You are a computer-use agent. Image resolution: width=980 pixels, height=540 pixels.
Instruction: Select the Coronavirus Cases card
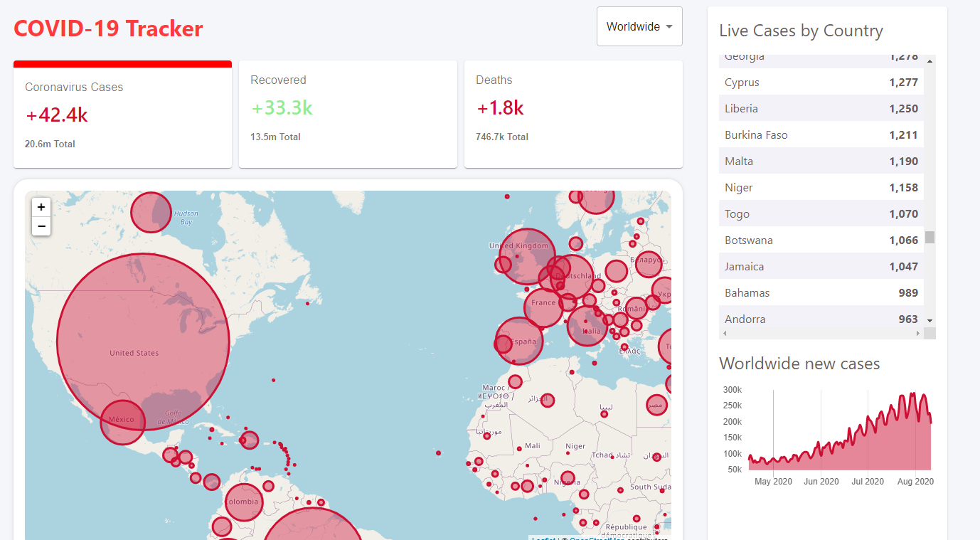coord(122,115)
